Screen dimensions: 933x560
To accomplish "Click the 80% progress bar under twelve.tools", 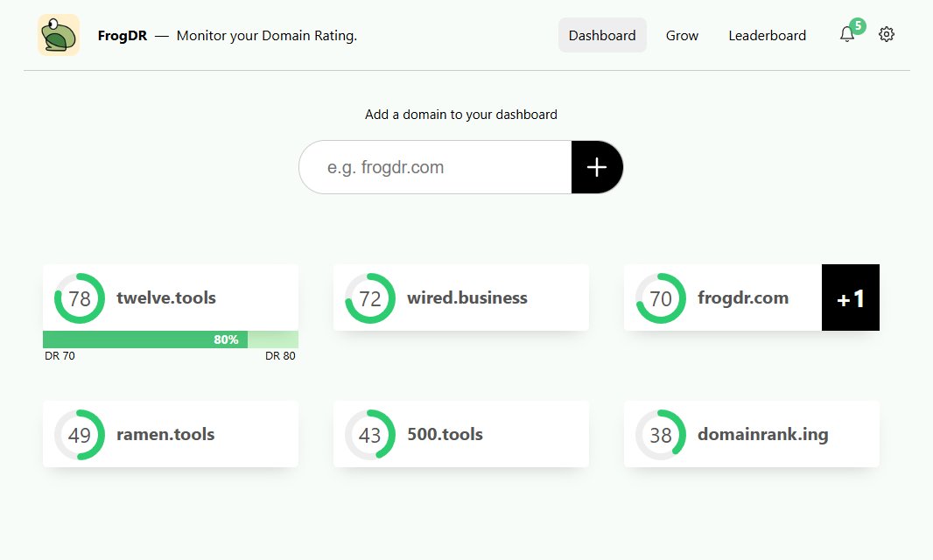I will click(x=170, y=339).
